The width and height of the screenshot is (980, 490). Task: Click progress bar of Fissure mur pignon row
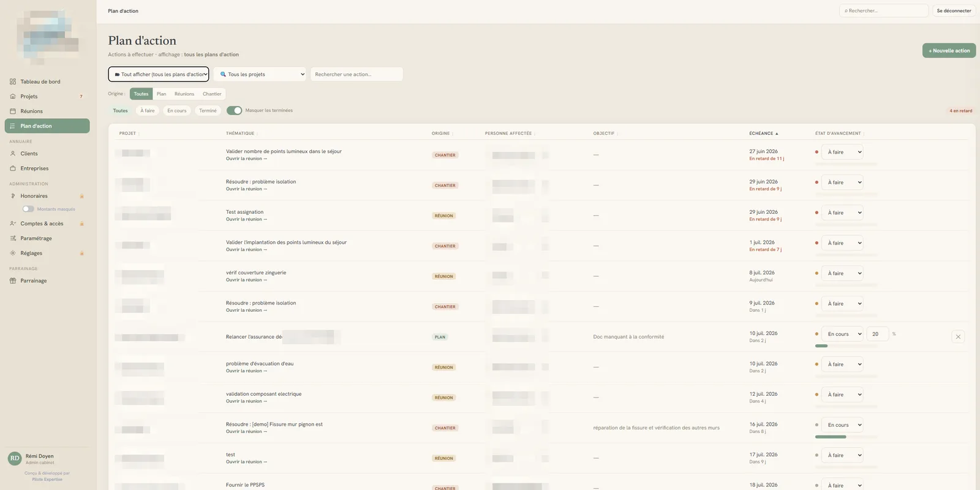846,437
